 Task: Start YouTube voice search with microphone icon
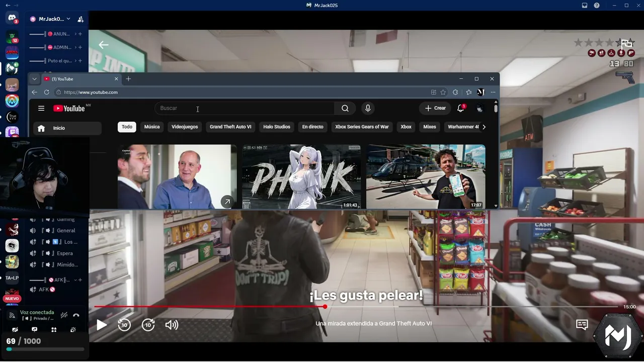(x=368, y=108)
